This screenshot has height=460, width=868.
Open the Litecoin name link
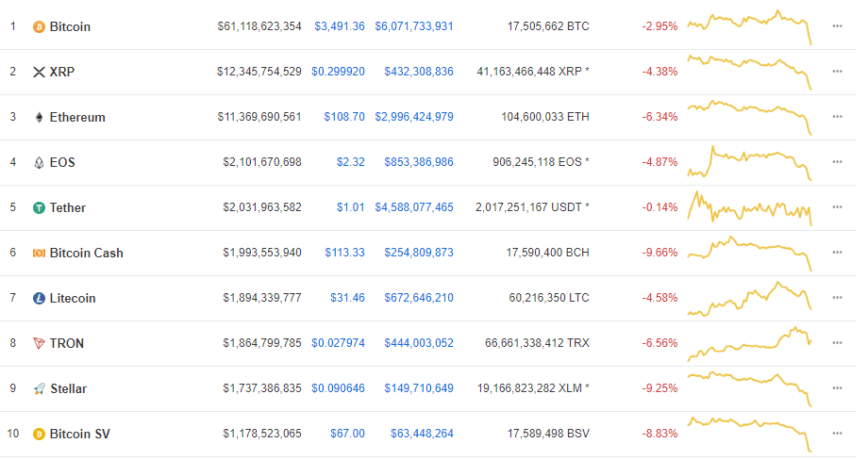(x=73, y=298)
